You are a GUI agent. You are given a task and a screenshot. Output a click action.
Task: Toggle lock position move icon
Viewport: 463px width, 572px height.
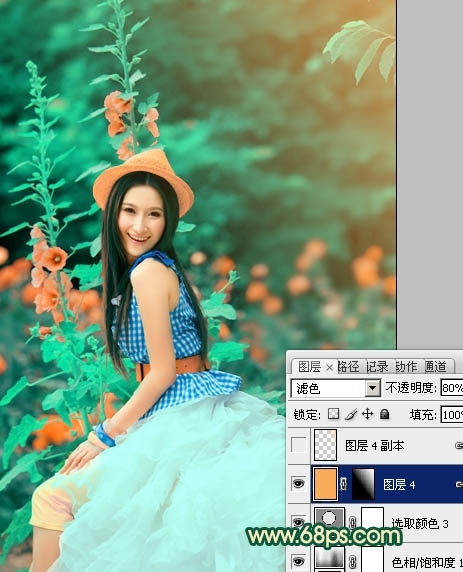point(367,414)
